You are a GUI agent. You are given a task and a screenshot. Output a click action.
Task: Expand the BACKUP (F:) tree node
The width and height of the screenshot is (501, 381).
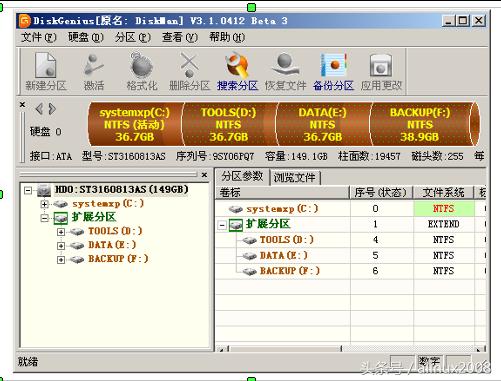click(x=61, y=260)
